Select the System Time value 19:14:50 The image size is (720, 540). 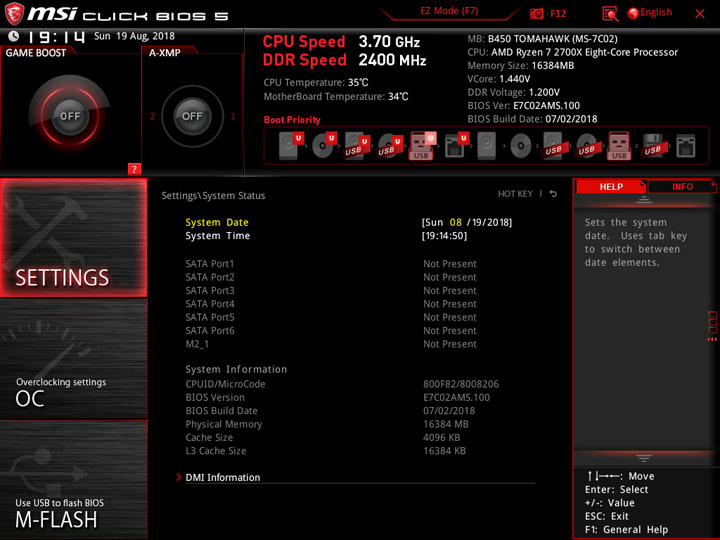(x=444, y=236)
